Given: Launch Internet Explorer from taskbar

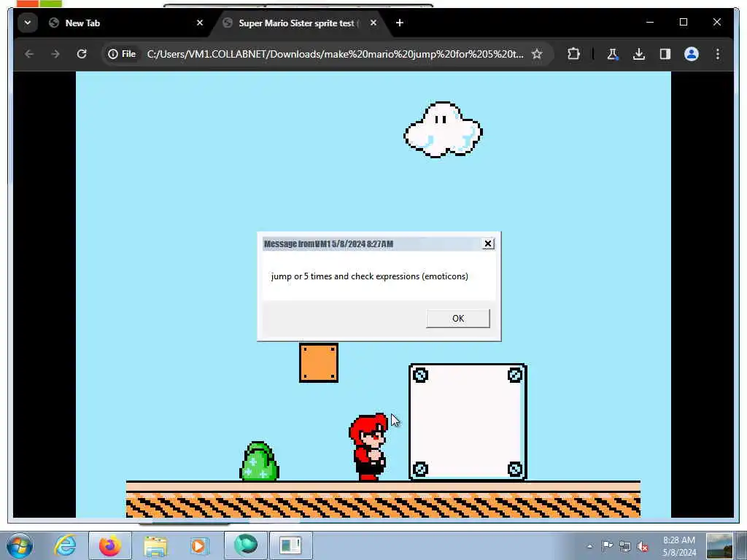Looking at the screenshot, I should [x=65, y=545].
